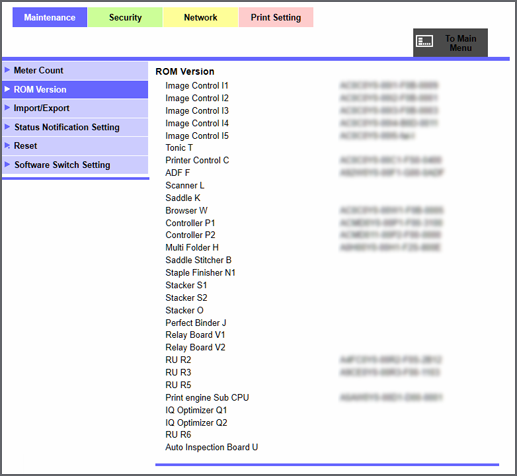This screenshot has height=476, width=517.
Task: Click the To Main Menu button
Action: [x=450, y=43]
